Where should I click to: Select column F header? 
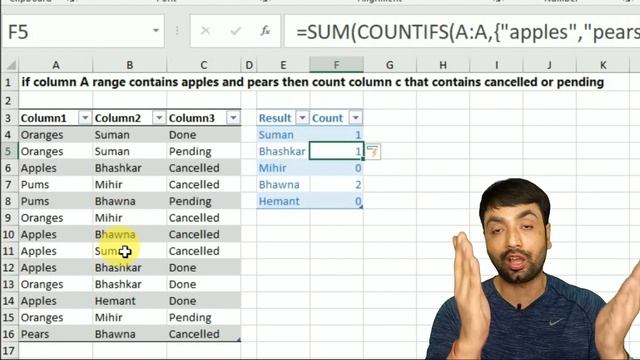[x=336, y=65]
